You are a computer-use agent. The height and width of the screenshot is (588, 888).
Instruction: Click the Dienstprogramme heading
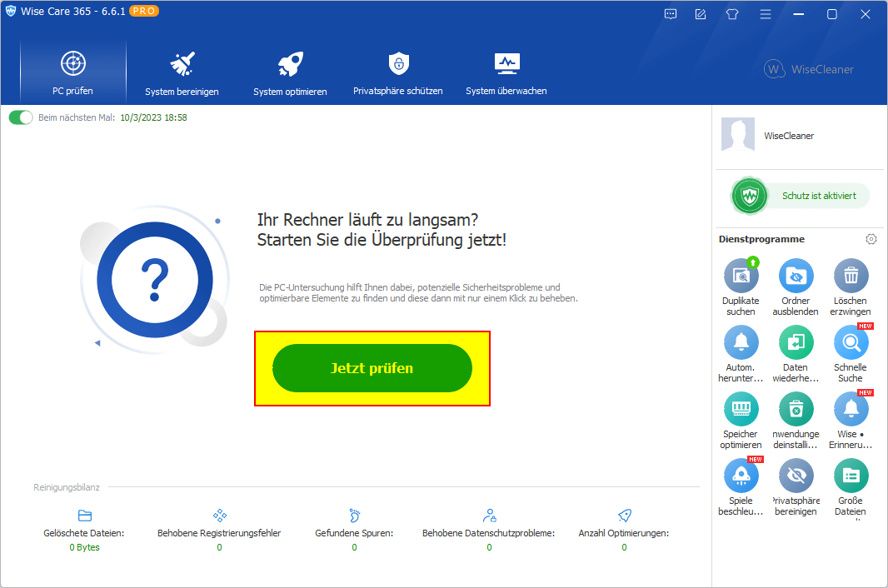tap(761, 239)
